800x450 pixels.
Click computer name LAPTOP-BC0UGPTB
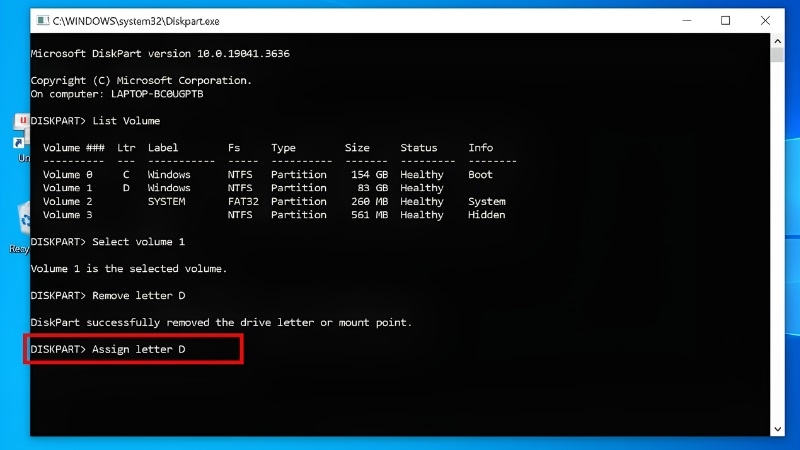coord(157,94)
